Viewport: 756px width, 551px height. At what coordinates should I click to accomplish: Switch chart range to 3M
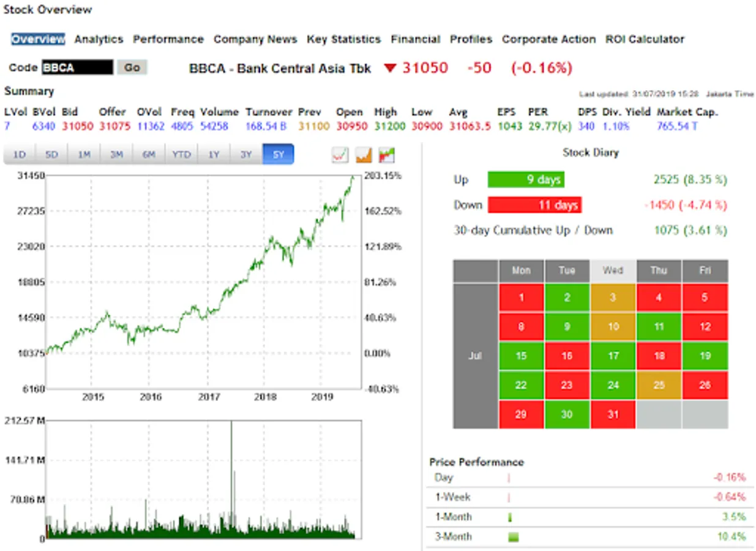(x=117, y=155)
